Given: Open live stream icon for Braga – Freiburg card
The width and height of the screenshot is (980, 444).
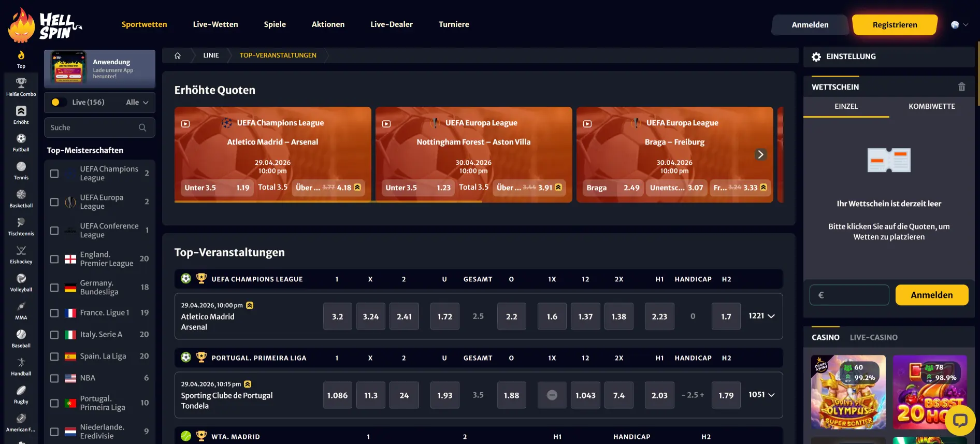Looking at the screenshot, I should pyautogui.click(x=587, y=124).
